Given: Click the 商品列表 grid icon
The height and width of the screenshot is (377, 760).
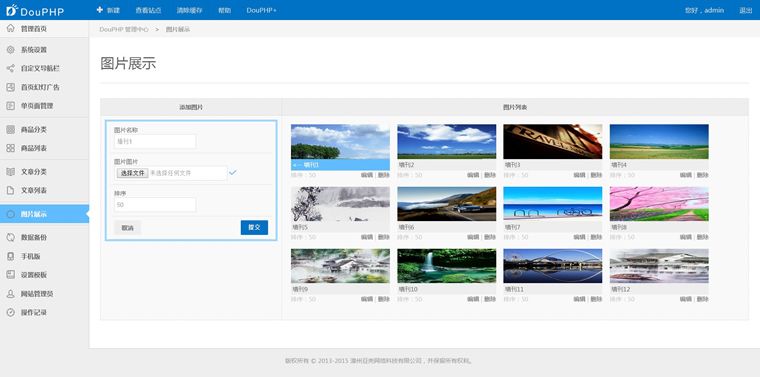Looking at the screenshot, I should coord(10,148).
